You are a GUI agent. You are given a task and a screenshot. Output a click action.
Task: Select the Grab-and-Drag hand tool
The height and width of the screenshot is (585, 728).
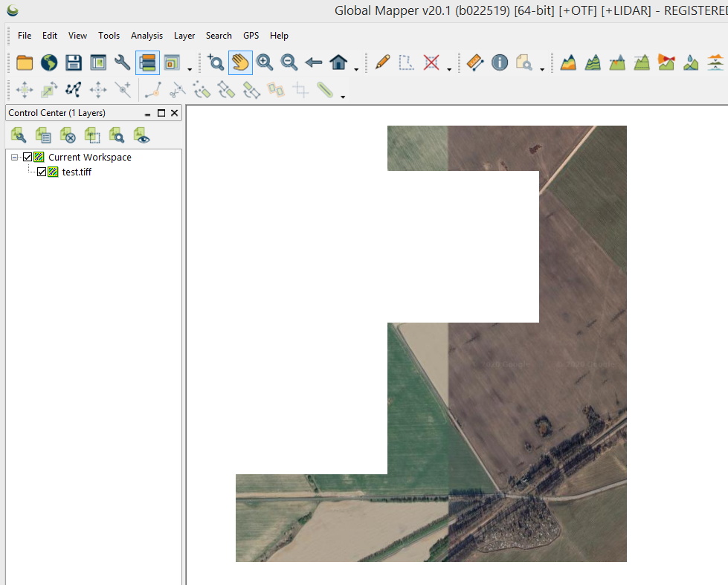coord(240,62)
